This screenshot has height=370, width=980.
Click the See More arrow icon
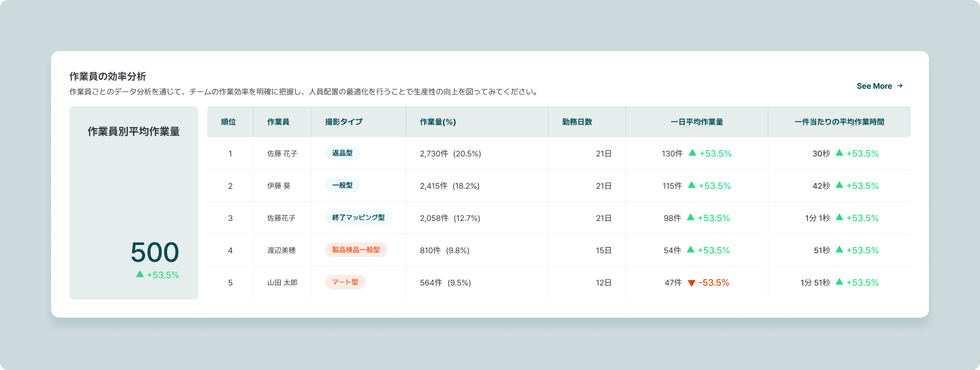point(900,86)
